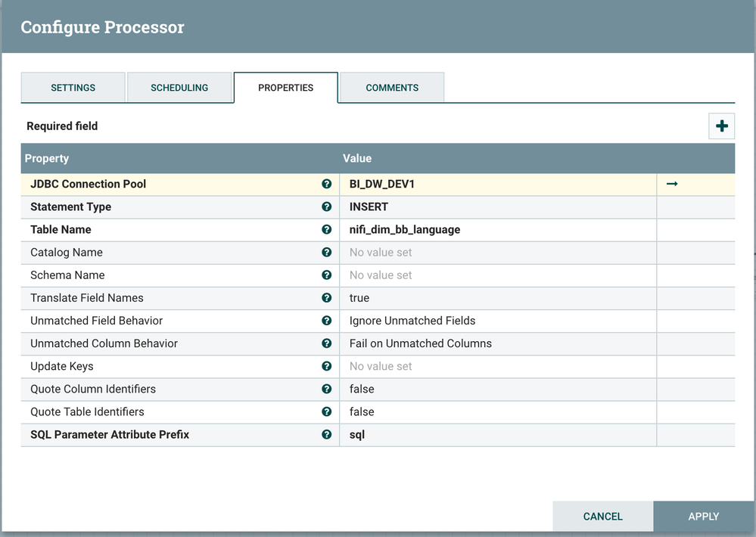Image resolution: width=756 pixels, height=537 pixels.
Task: Click the Cancel button
Action: coord(602,517)
